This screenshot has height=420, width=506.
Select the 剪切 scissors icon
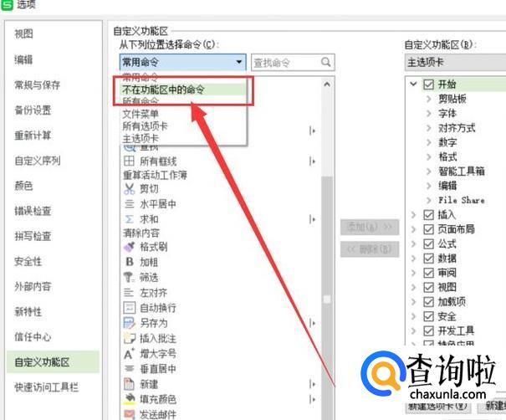click(x=129, y=188)
